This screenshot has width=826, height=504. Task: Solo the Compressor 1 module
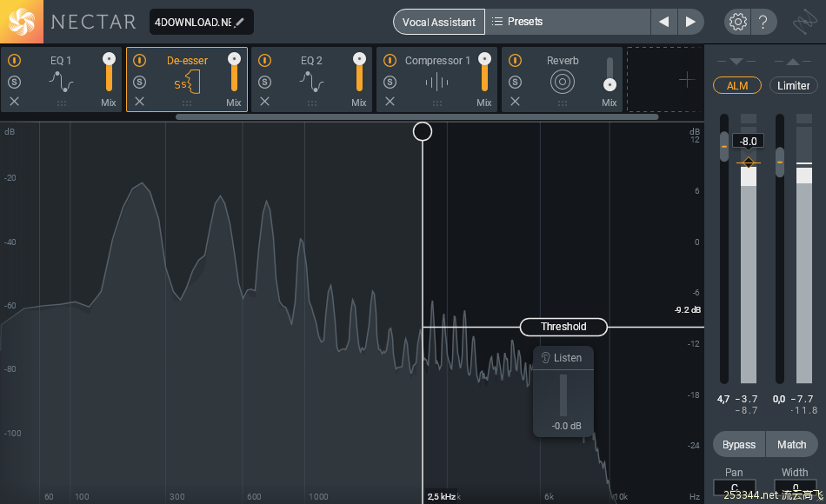[390, 83]
